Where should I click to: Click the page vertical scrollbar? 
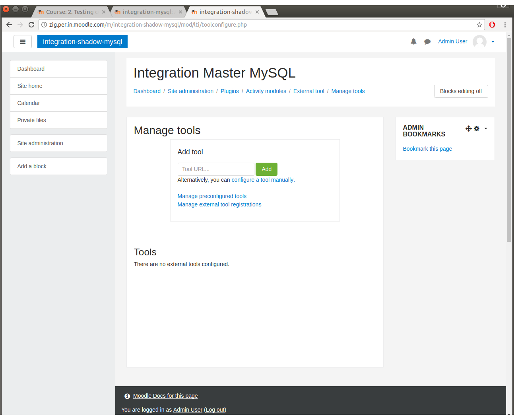click(509, 140)
